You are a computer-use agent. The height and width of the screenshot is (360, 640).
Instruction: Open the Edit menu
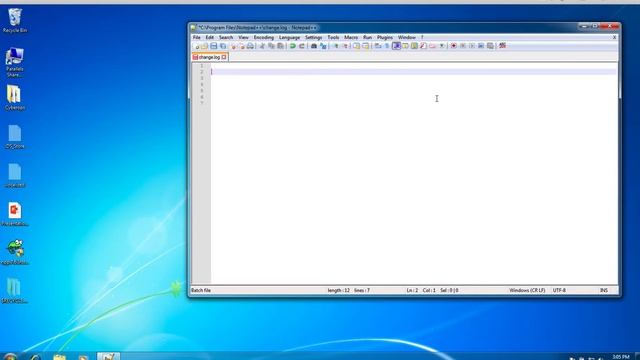(x=209, y=38)
